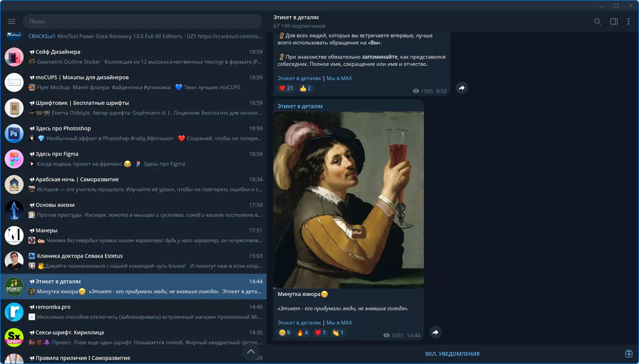Toggle the right info sidebar panel icon

pyautogui.click(x=614, y=21)
